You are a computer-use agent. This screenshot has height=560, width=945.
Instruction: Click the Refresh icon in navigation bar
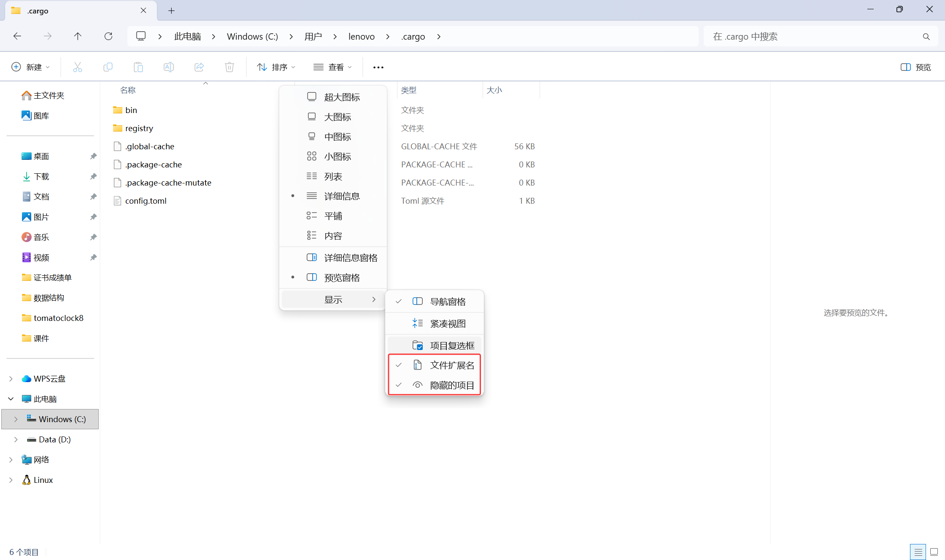[x=108, y=36]
